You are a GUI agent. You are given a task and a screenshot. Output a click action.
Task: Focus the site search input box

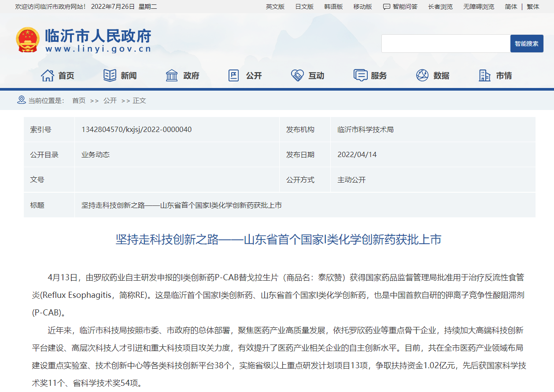pos(445,44)
